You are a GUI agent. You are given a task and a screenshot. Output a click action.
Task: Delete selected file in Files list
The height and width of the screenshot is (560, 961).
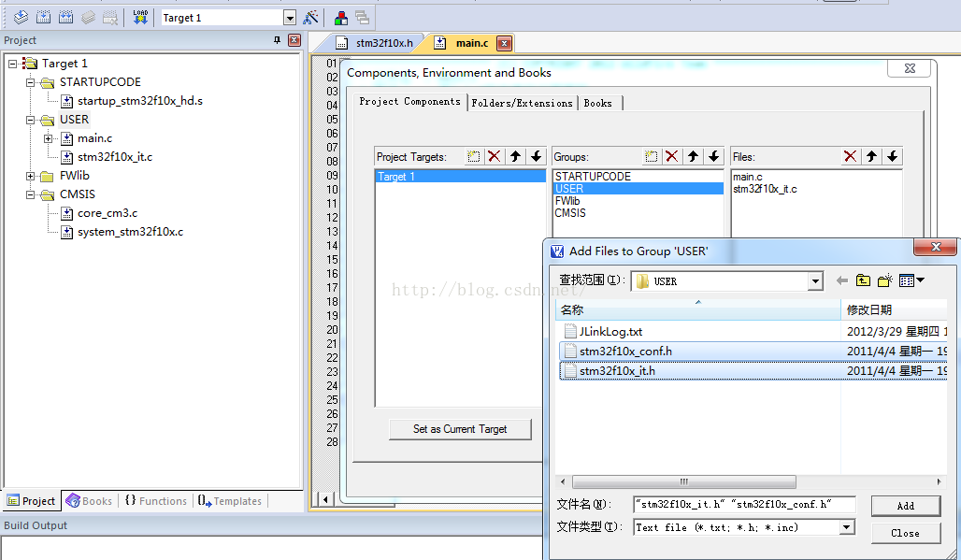[850, 156]
